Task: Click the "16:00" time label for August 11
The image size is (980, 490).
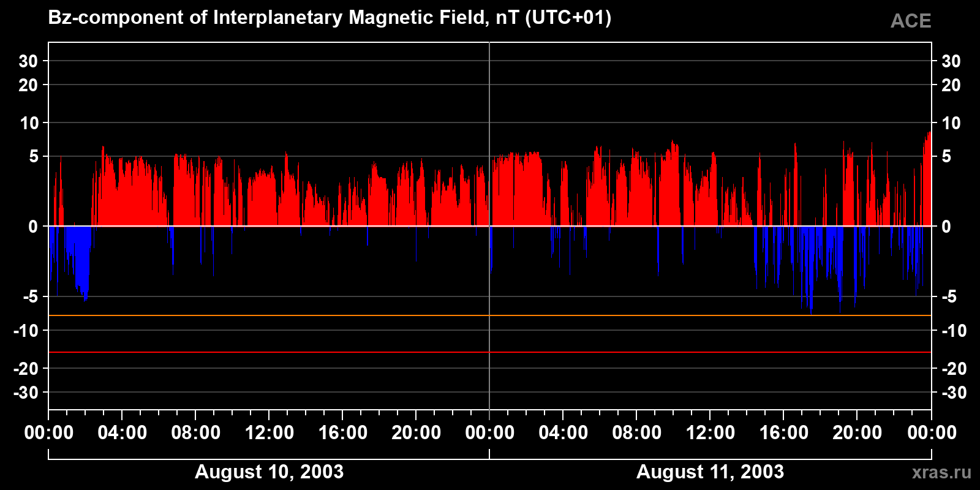Action: (x=784, y=433)
